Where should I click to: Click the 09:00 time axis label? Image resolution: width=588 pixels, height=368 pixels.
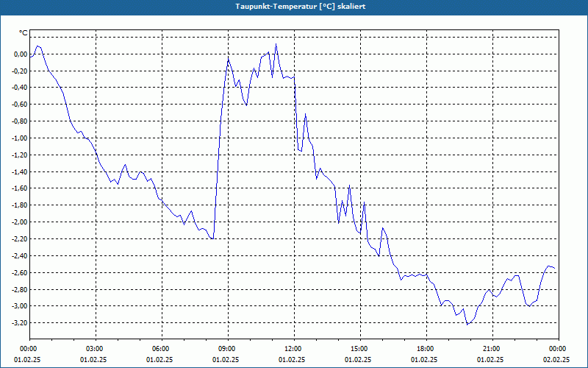pyautogui.click(x=228, y=348)
